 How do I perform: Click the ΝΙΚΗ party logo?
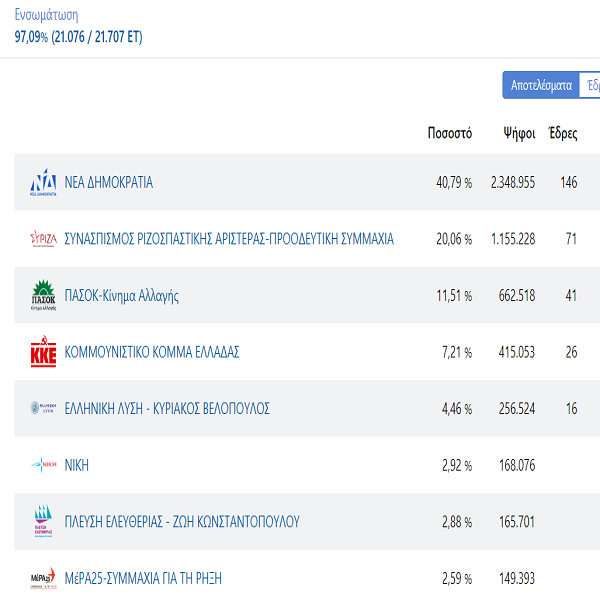point(43,465)
